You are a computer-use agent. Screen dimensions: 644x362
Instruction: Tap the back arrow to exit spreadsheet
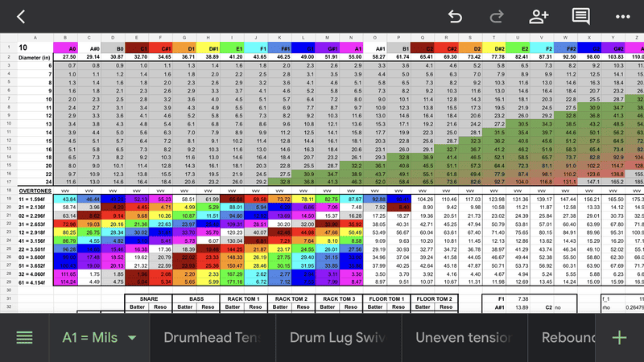21,16
